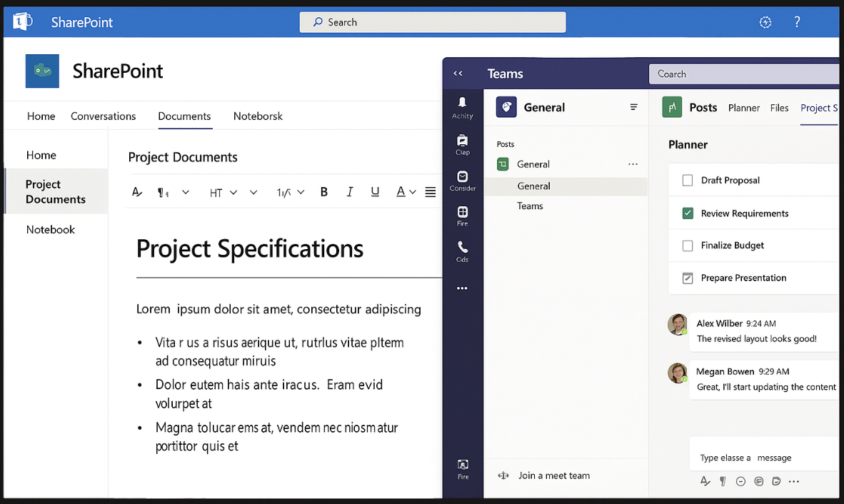
Task: Click the SharePoint search box
Action: (x=432, y=22)
